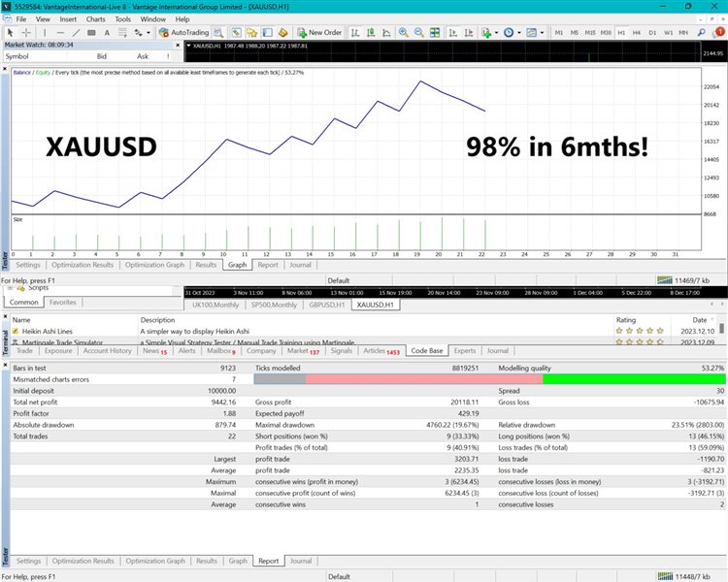This screenshot has width=728, height=582.
Task: Expand the templates dropdown arrow
Action: click(542, 32)
